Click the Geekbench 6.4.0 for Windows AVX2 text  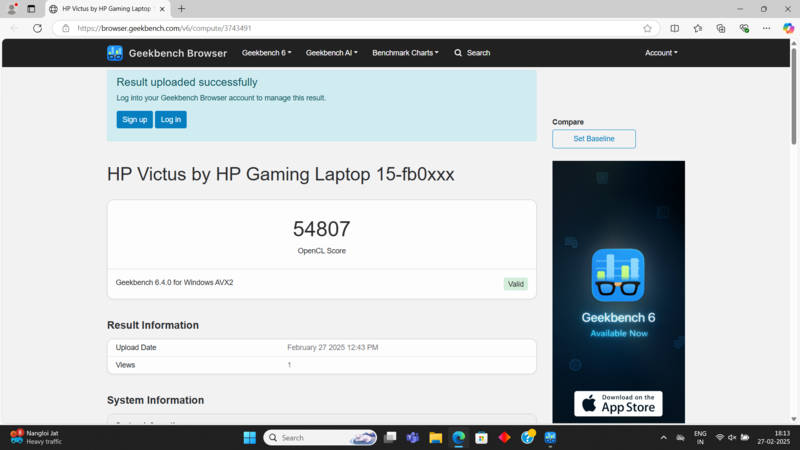(174, 282)
